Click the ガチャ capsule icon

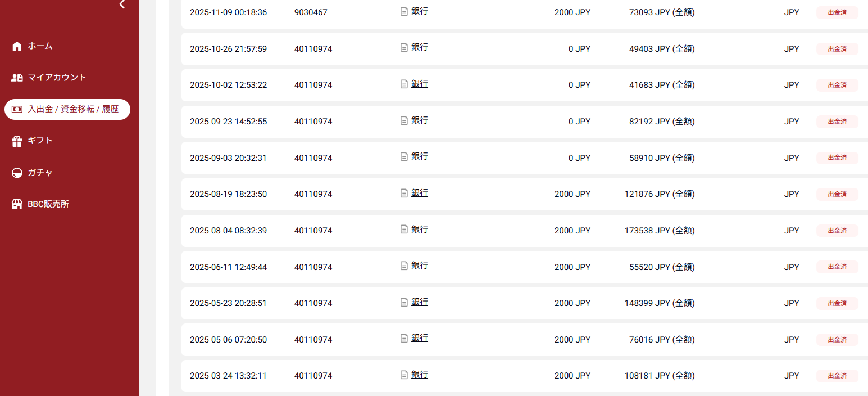[17, 173]
